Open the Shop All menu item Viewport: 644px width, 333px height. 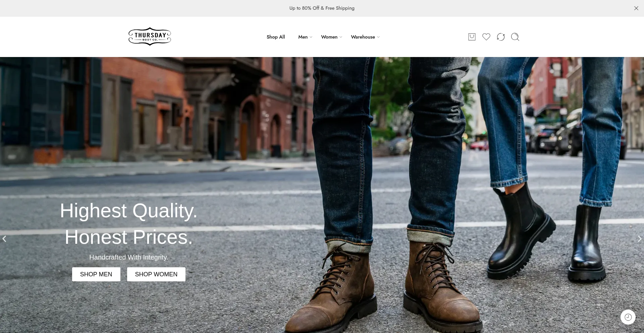[276, 37]
